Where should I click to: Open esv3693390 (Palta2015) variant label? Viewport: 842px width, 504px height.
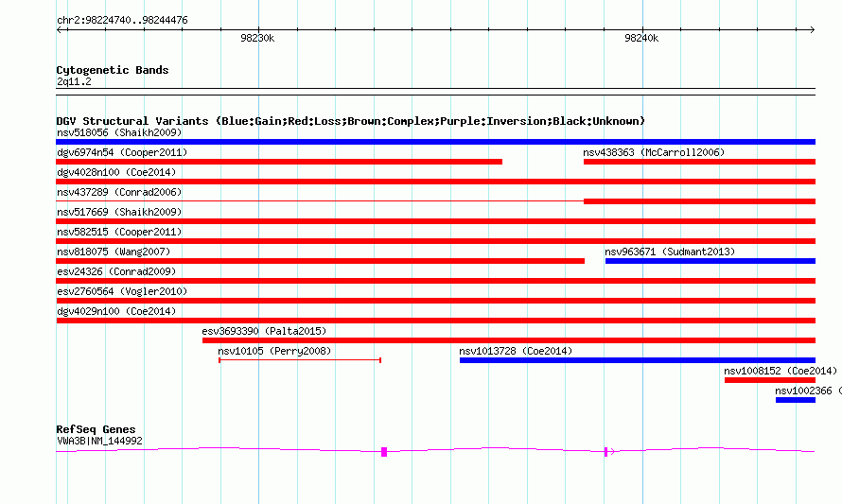pyautogui.click(x=264, y=331)
